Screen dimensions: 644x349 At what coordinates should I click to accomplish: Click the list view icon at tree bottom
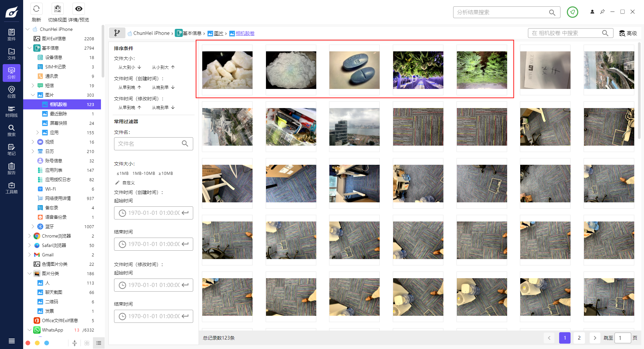(x=99, y=343)
